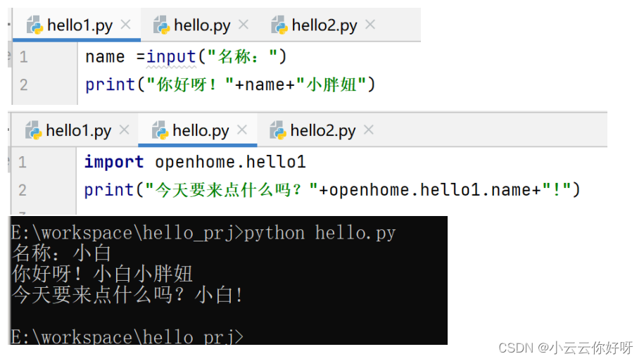The image size is (644, 361).
Task: Click the import keyword in hello.py
Action: pos(114,163)
